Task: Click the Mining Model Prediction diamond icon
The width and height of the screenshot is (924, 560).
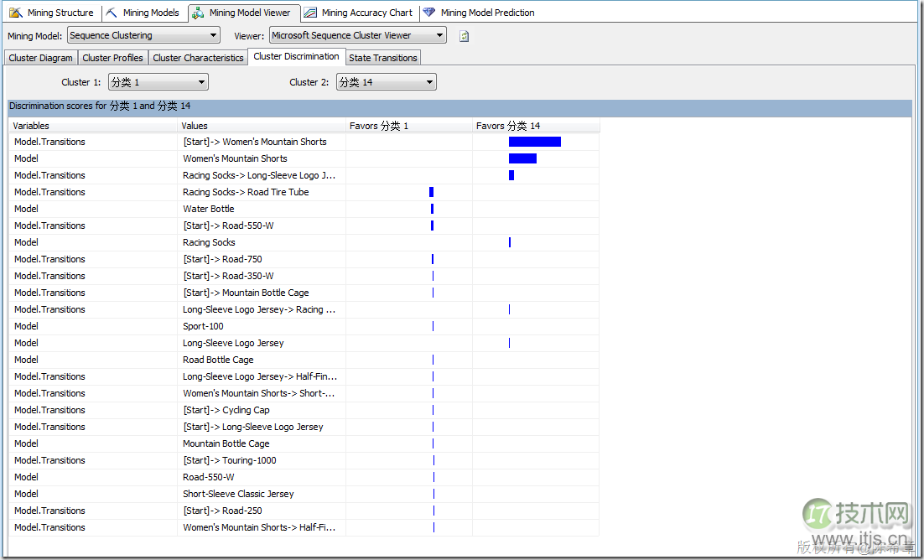Action: point(430,13)
